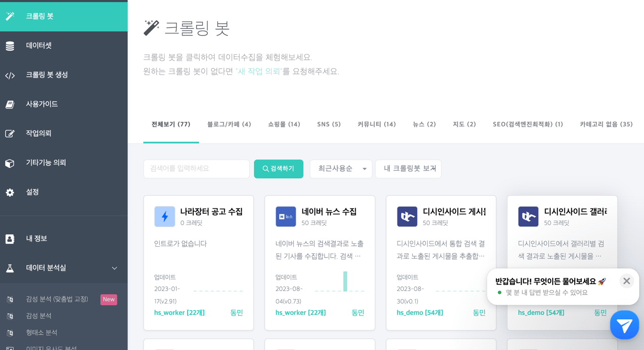Switch to the 카테고리 없음 (35) tab

(606, 125)
